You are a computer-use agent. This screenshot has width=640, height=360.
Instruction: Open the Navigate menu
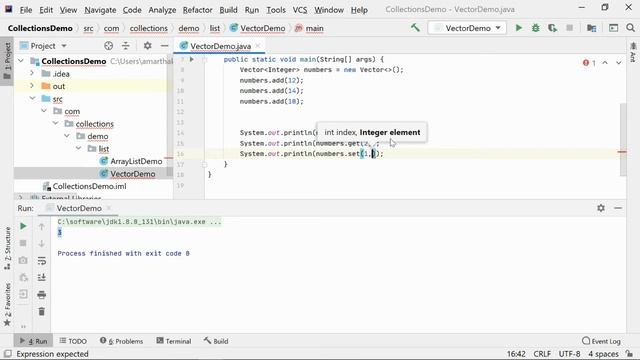tap(100, 9)
